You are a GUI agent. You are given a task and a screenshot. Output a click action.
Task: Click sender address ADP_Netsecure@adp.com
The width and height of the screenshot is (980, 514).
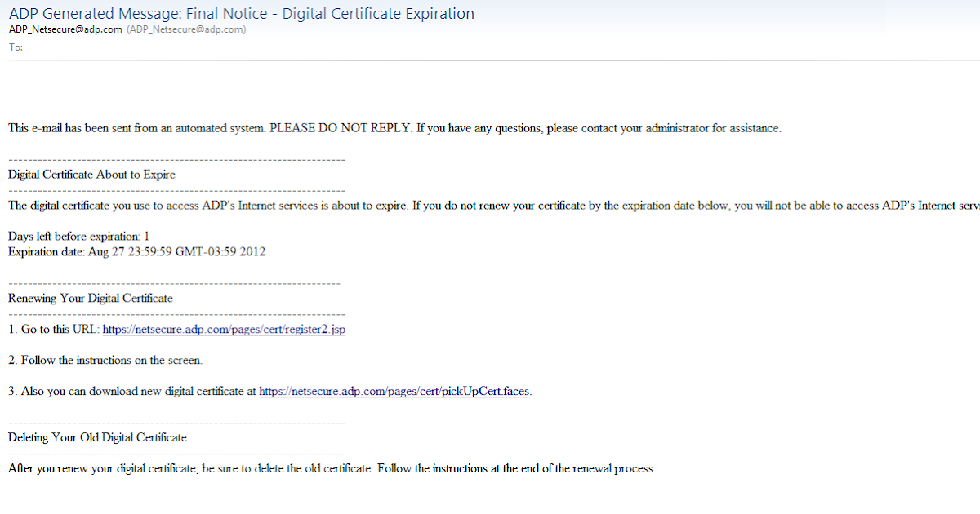pyautogui.click(x=65, y=29)
